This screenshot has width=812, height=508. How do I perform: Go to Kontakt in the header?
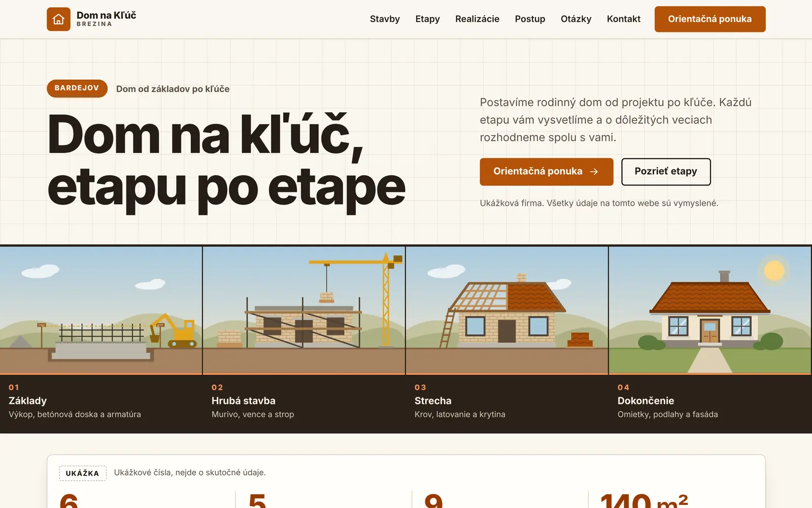point(624,19)
